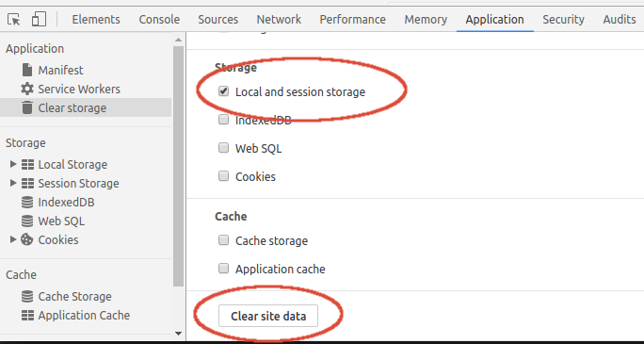644x344 pixels.
Task: Enable the Web SQL checkbox
Action: click(223, 148)
